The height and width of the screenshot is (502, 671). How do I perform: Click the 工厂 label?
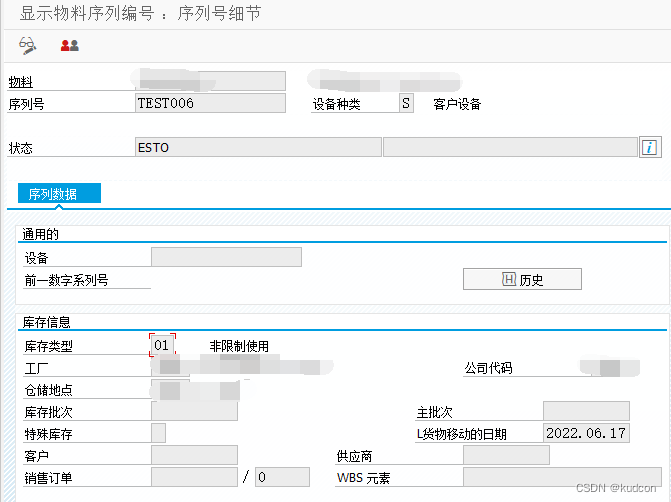36,368
